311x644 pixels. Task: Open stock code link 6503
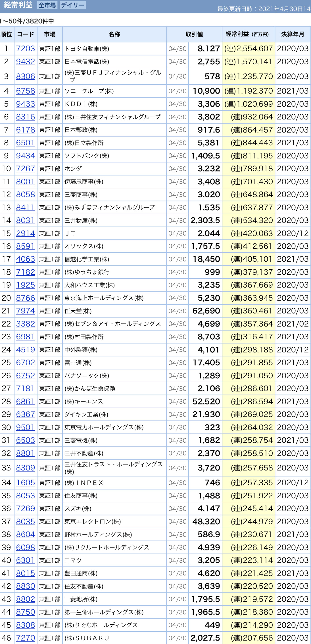pos(26,440)
